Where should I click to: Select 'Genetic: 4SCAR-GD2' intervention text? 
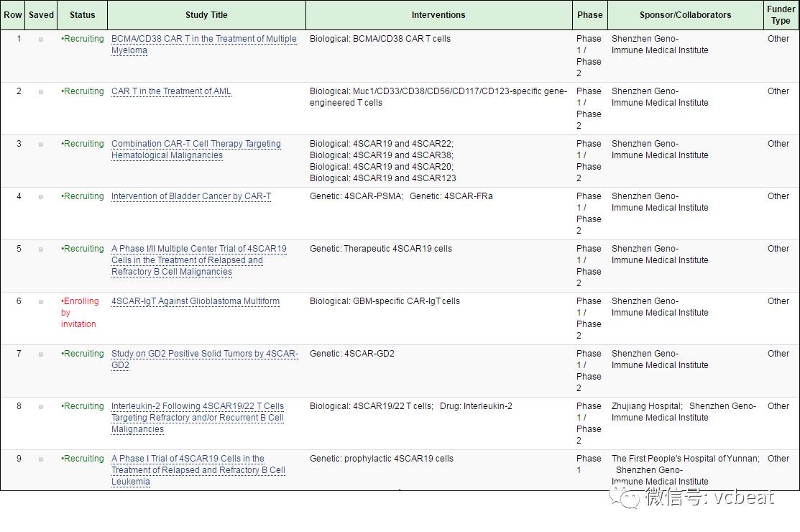(352, 354)
